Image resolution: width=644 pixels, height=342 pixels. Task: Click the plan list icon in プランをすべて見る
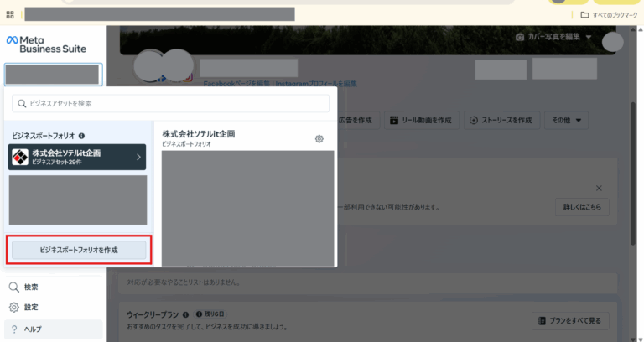click(x=543, y=321)
